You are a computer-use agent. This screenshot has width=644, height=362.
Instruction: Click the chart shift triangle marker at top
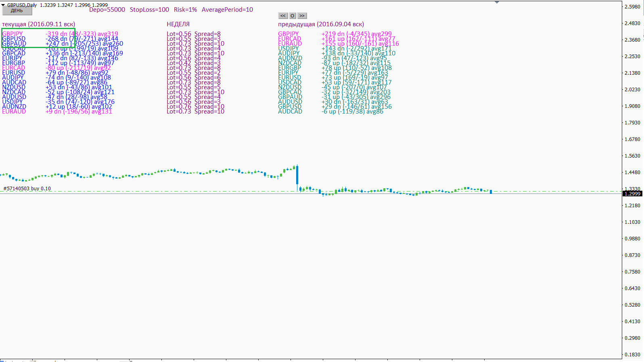coord(497,2)
